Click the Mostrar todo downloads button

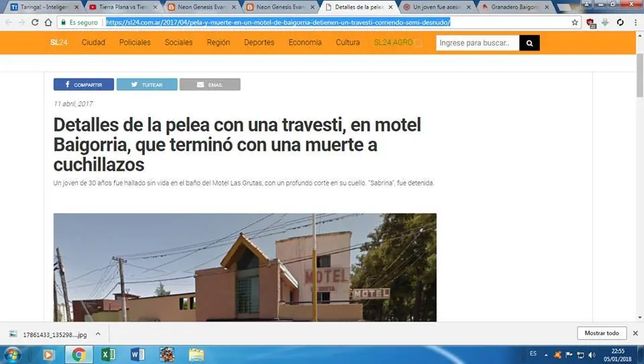(x=602, y=333)
